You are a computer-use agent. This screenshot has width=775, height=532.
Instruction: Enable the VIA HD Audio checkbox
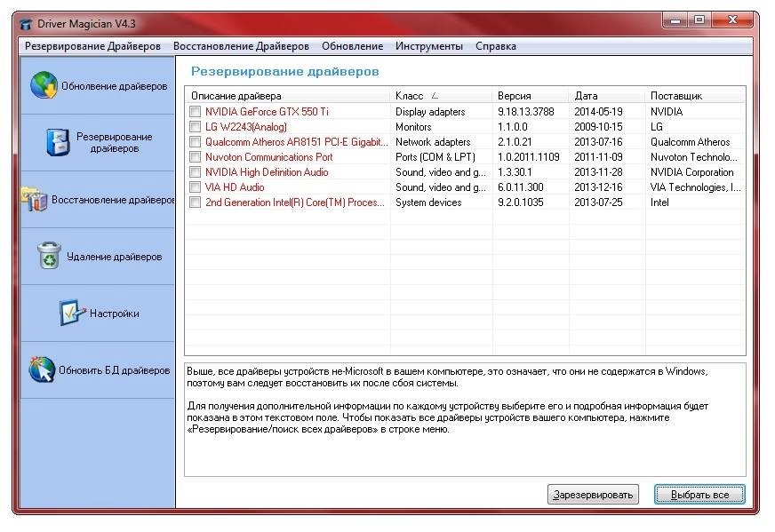coord(196,187)
